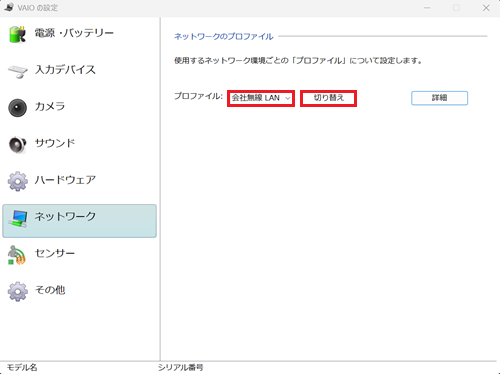Click the network computer icon
500x374 pixels.
[x=19, y=219]
